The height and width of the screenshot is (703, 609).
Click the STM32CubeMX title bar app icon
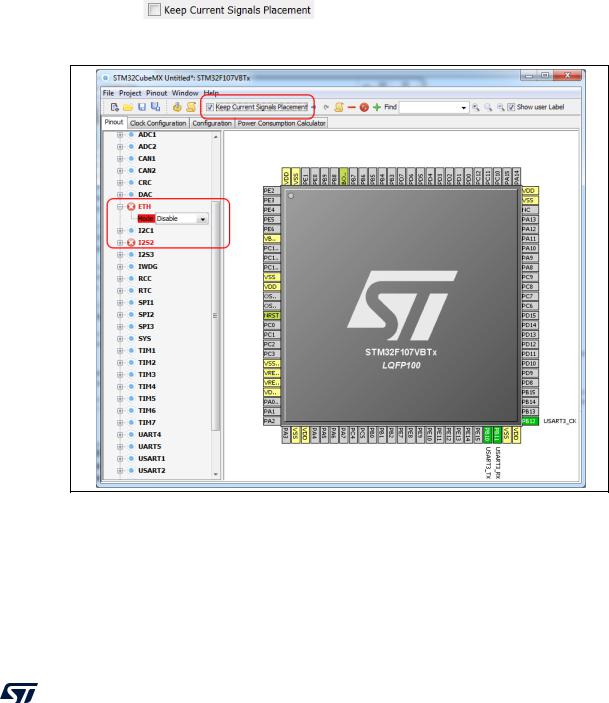tap(105, 78)
